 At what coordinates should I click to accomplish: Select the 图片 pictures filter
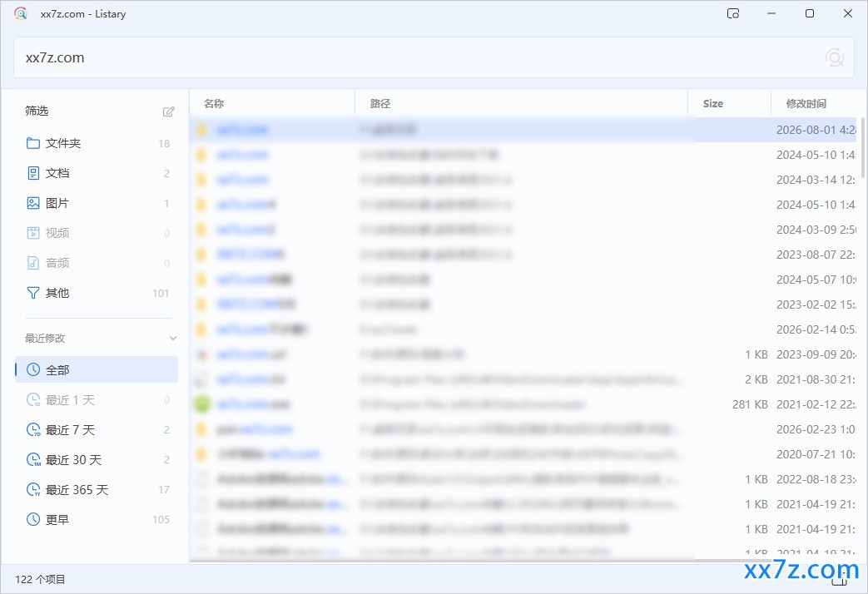click(97, 203)
